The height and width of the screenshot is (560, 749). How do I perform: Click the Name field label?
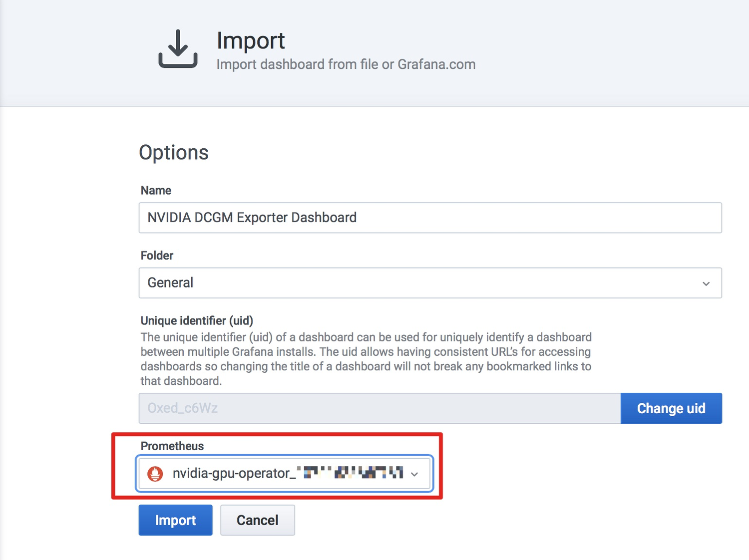(156, 191)
